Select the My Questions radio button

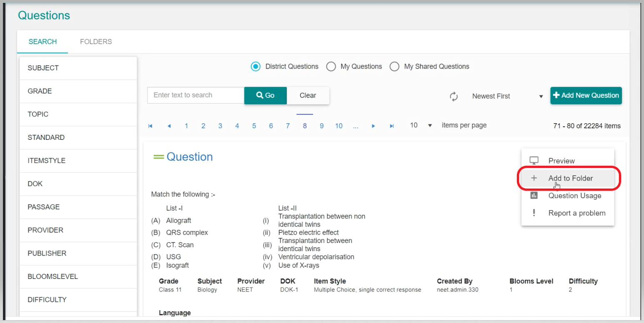pyautogui.click(x=331, y=67)
